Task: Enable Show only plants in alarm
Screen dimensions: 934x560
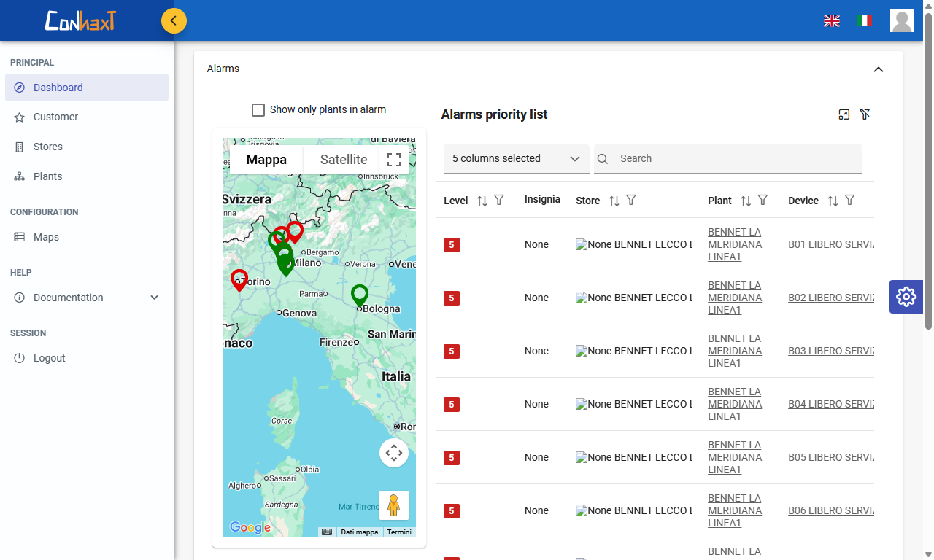Action: [258, 110]
